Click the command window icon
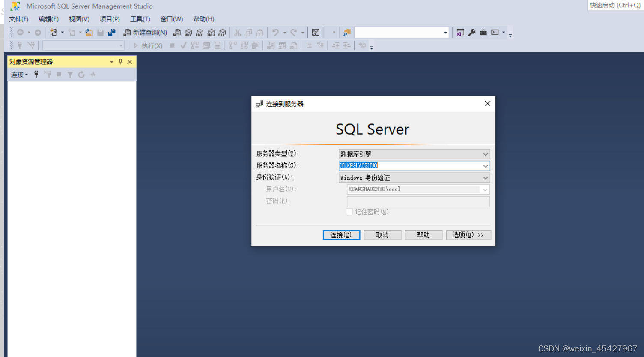The image size is (644, 357). point(495,33)
